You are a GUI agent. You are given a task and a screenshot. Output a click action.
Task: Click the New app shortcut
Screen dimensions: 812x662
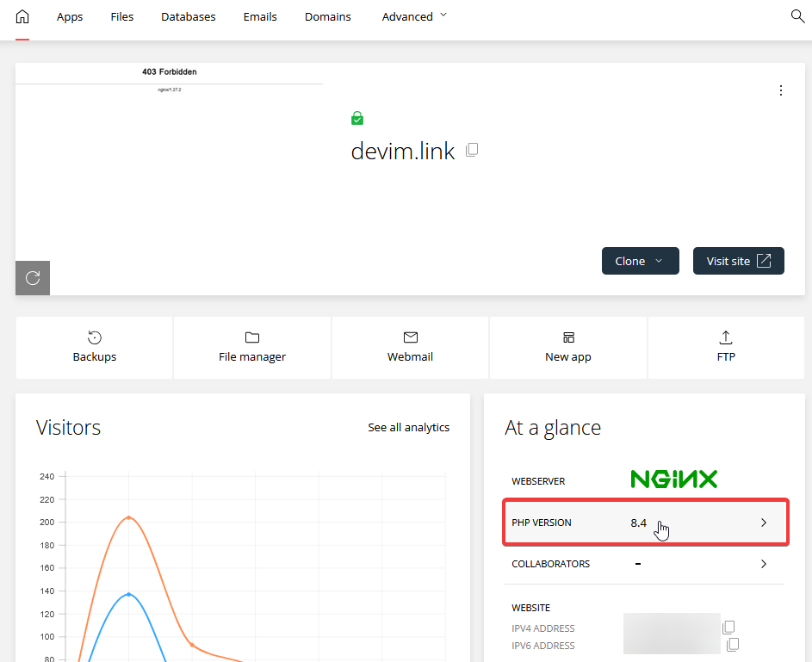[568, 347]
